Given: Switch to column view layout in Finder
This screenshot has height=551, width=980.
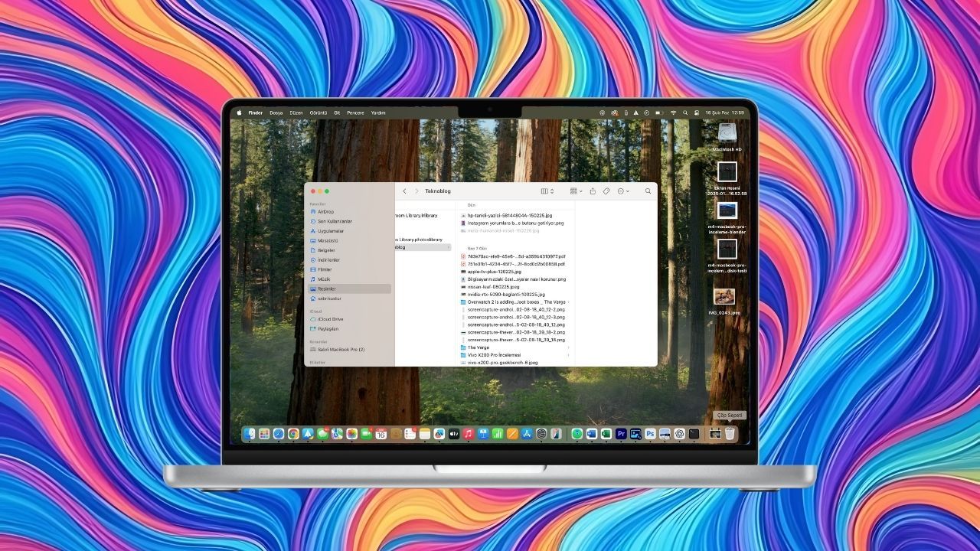Looking at the screenshot, I should (x=545, y=191).
